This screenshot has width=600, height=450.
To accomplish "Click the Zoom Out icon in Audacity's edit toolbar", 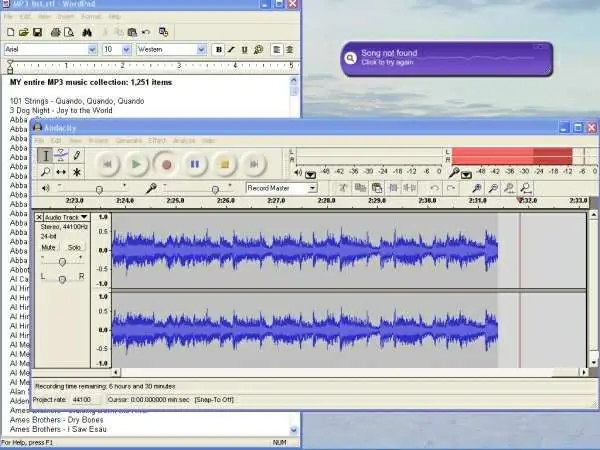I will coord(494,188).
